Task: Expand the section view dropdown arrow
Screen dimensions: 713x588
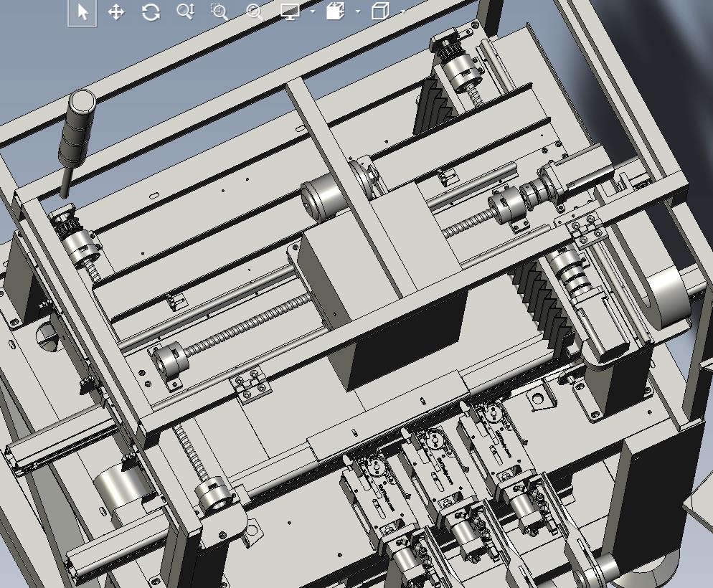Action: [x=359, y=11]
